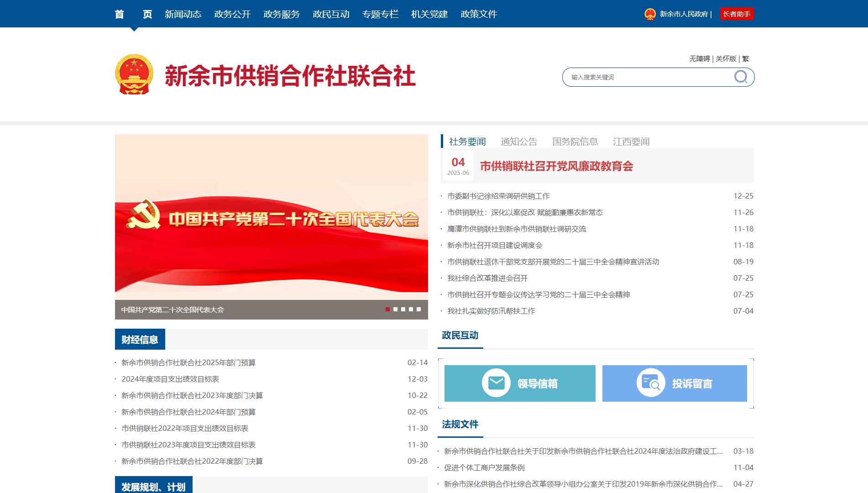This screenshot has width=868, height=493.
Task: Open 鹰潭市供销联社到新余市供销联社调研交流
Action: point(517,229)
